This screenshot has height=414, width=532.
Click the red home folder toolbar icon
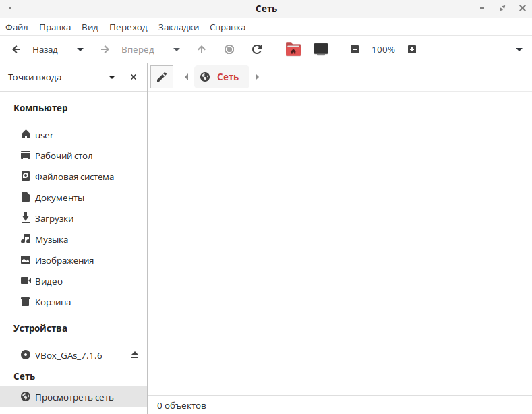(293, 49)
